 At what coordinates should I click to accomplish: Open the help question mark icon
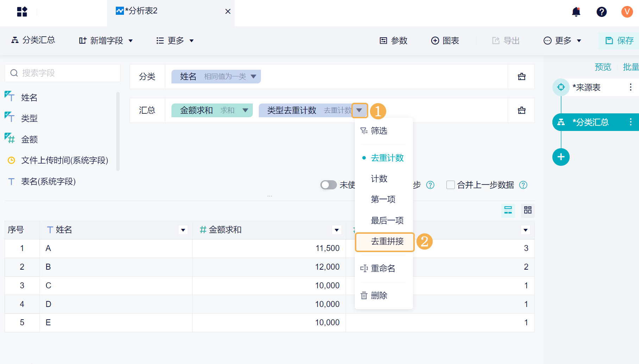[601, 12]
